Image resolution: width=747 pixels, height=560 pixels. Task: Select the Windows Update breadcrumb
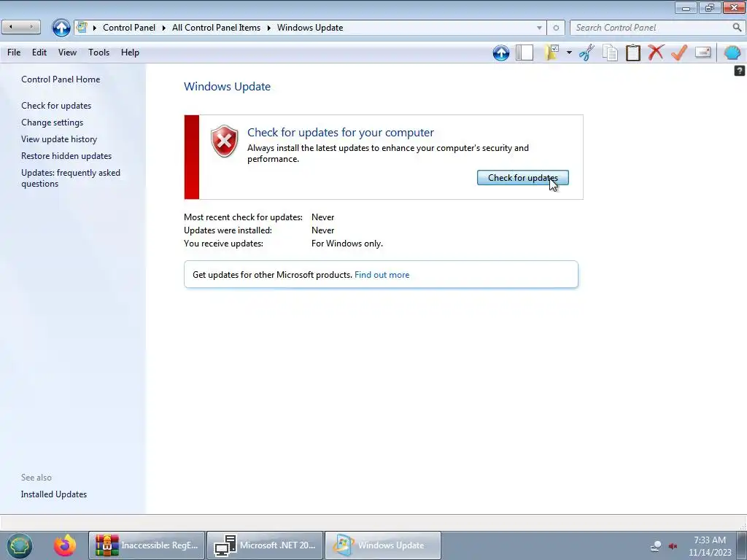click(310, 28)
